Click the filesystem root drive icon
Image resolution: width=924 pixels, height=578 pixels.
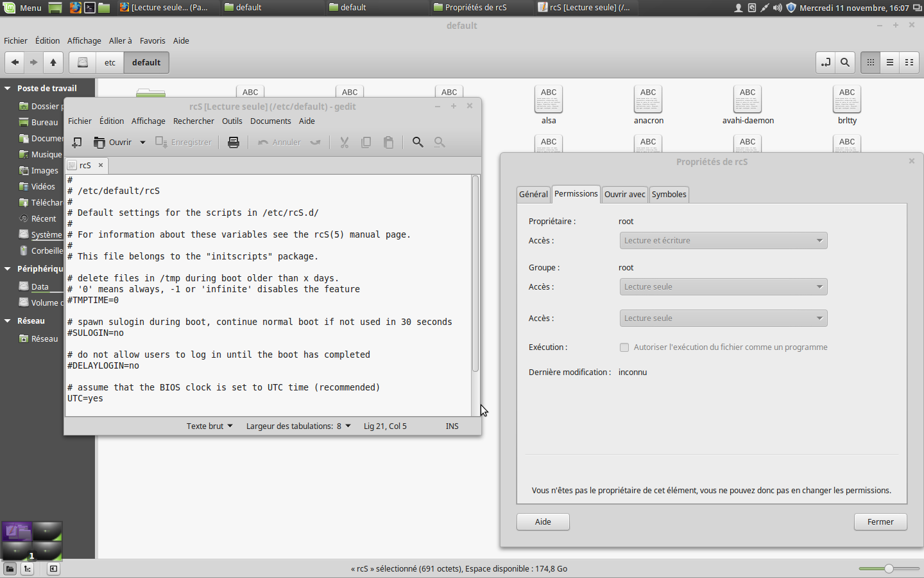[x=83, y=62]
